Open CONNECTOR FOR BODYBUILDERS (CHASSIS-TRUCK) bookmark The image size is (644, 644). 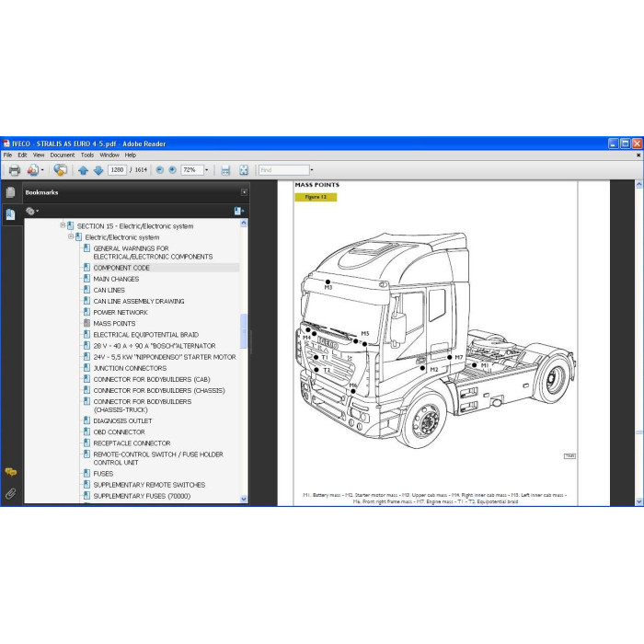(x=142, y=406)
